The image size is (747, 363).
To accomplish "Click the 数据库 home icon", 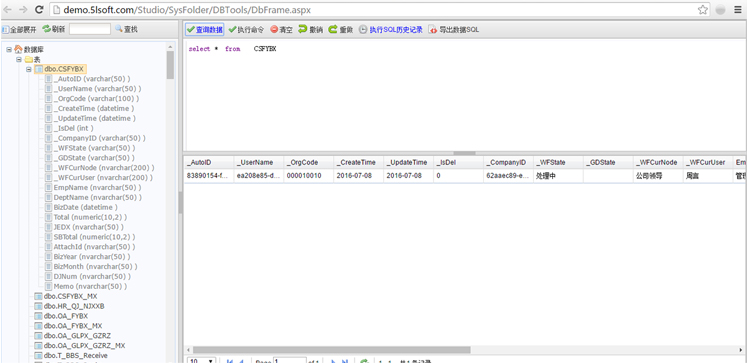I will pyautogui.click(x=18, y=49).
